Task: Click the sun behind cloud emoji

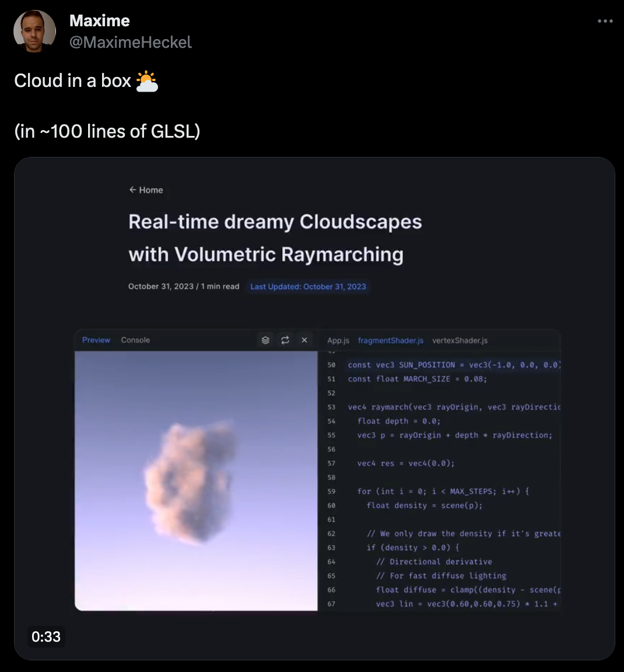Action: click(147, 80)
